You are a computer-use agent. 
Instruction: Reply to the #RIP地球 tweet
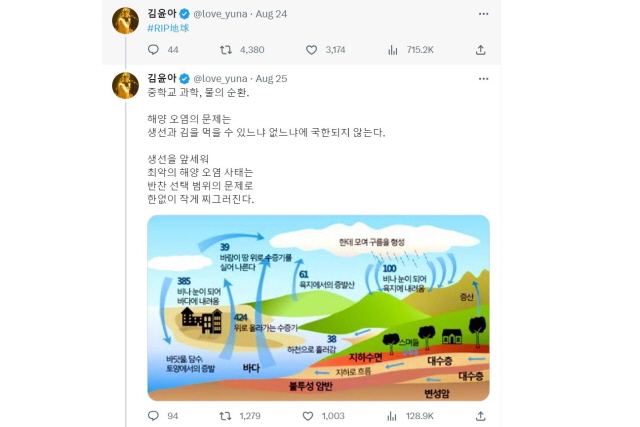153,49
